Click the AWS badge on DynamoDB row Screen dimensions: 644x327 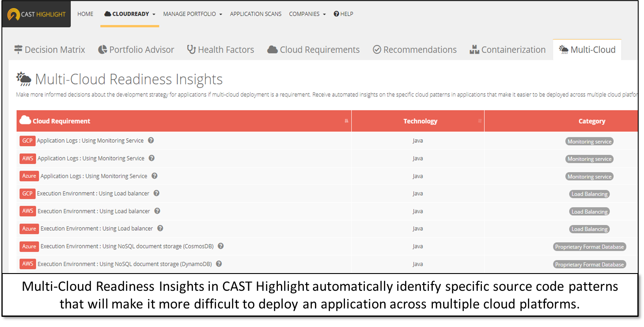[x=28, y=264]
